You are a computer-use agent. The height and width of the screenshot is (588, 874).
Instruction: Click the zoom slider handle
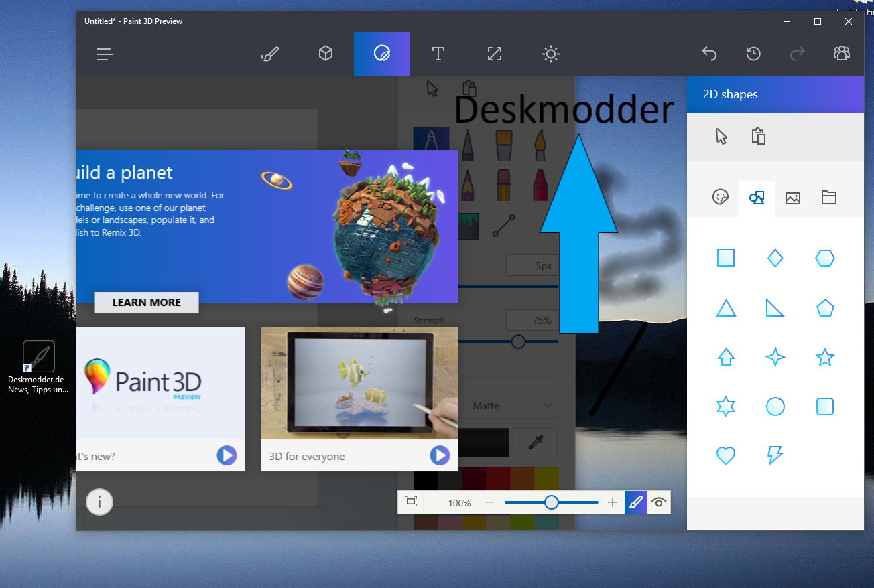click(551, 502)
